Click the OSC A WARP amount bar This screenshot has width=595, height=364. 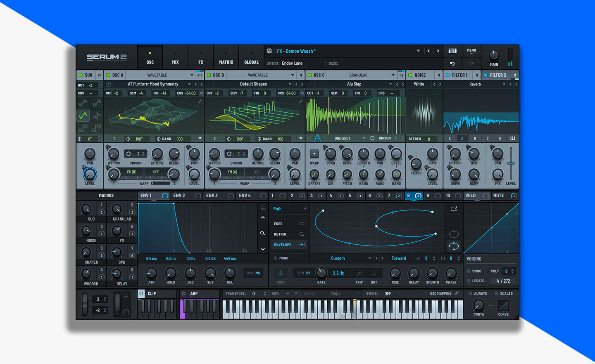(160, 183)
